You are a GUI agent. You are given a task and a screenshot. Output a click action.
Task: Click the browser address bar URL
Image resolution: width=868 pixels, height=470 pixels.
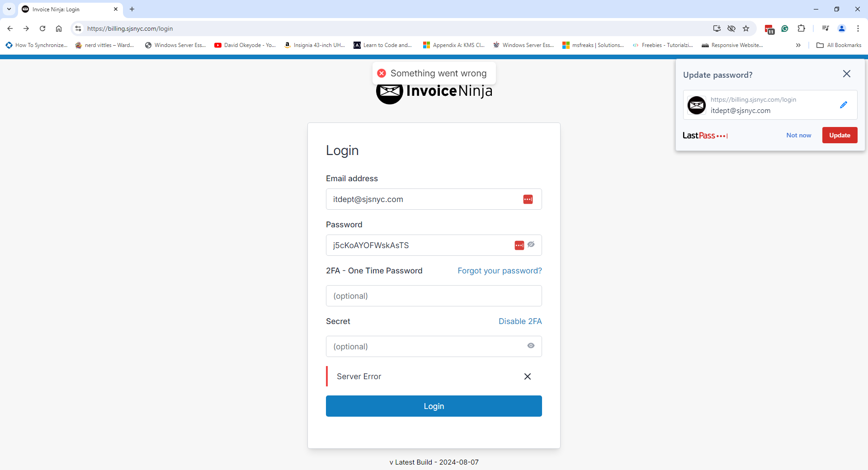[130, 28]
